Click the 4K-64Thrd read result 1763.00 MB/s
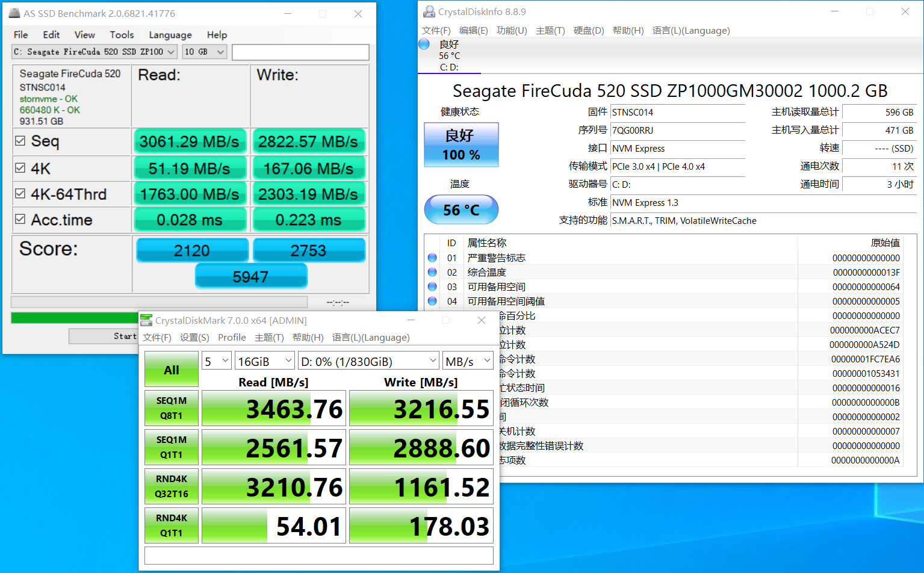Image resolution: width=924 pixels, height=573 pixels. [x=190, y=194]
